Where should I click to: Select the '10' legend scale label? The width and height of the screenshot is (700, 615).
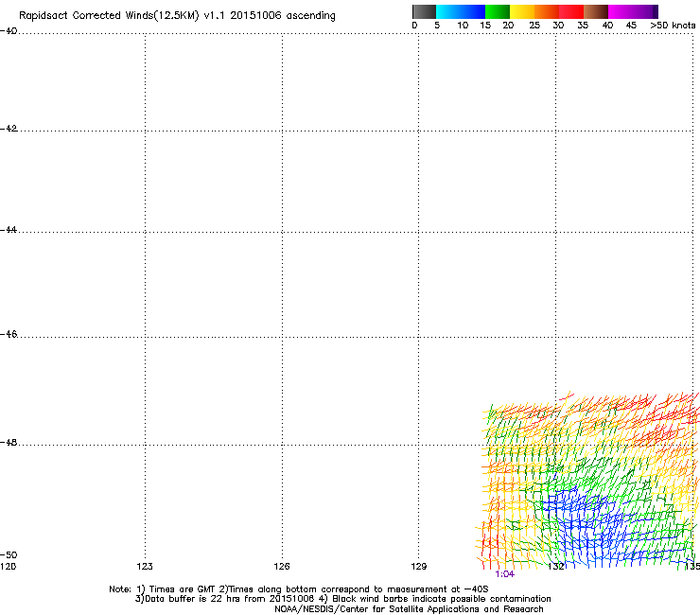463,26
